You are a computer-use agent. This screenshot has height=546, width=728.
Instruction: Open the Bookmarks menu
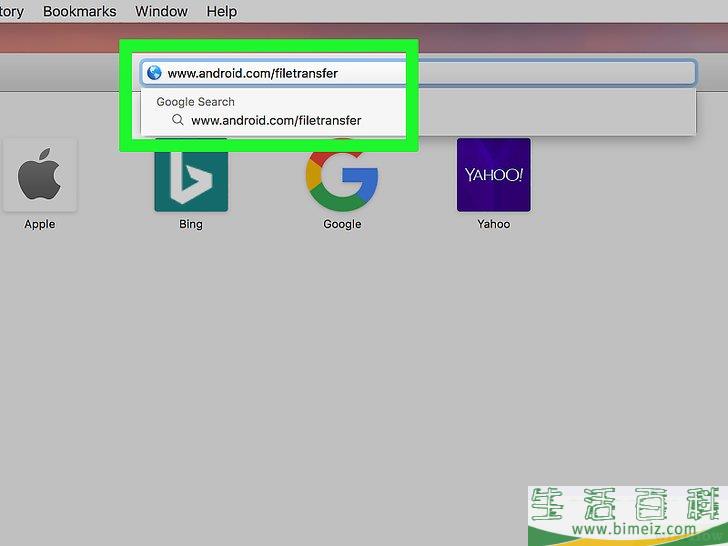coord(79,11)
